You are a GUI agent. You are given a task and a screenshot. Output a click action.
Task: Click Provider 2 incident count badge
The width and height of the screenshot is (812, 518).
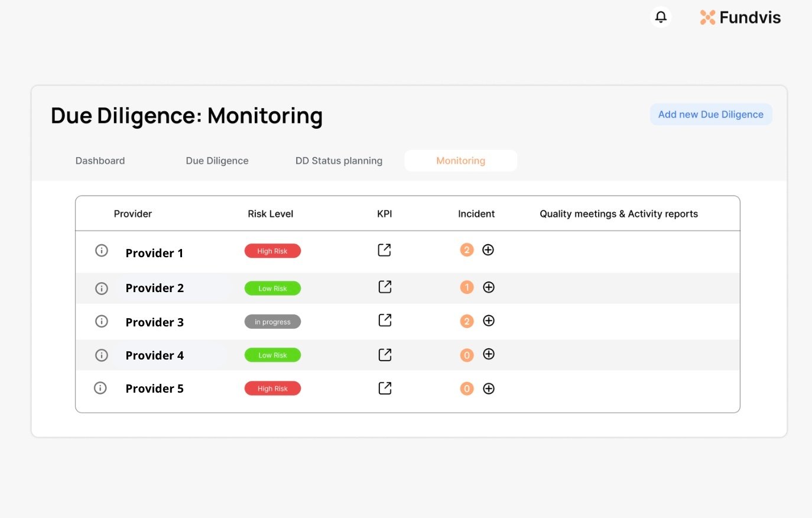467,287
